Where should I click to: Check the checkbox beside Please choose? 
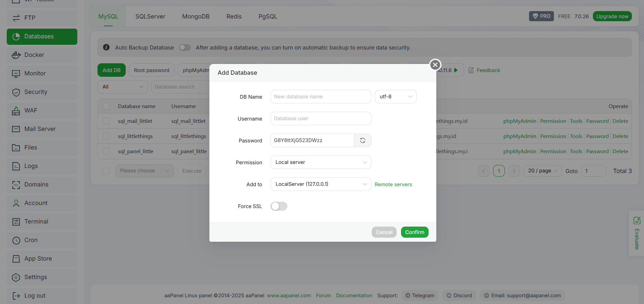pyautogui.click(x=106, y=171)
